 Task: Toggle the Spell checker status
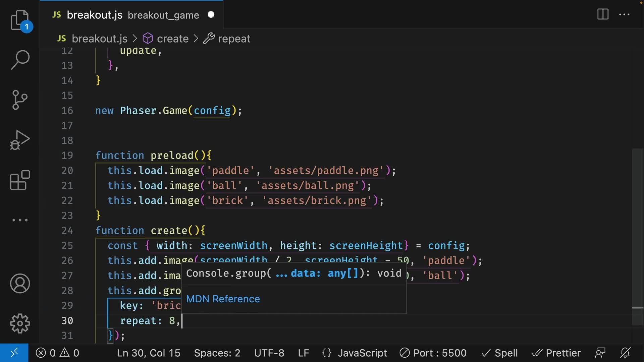pos(499,353)
